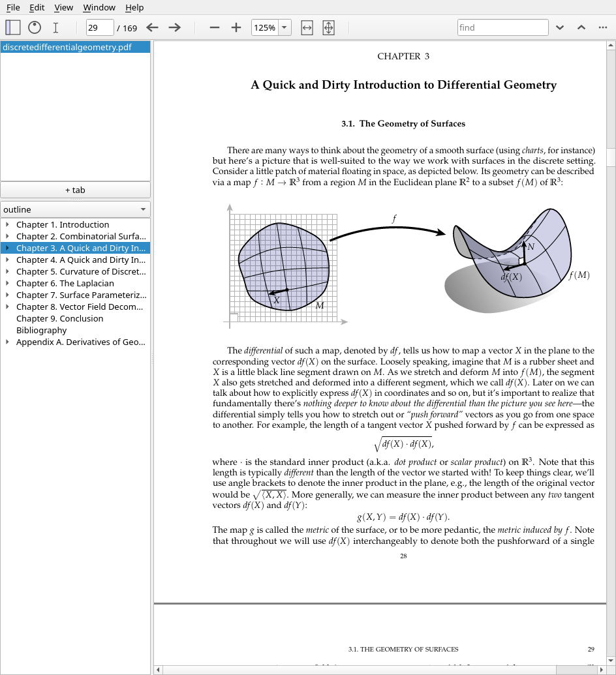Find previous match up chevron

coord(581,27)
